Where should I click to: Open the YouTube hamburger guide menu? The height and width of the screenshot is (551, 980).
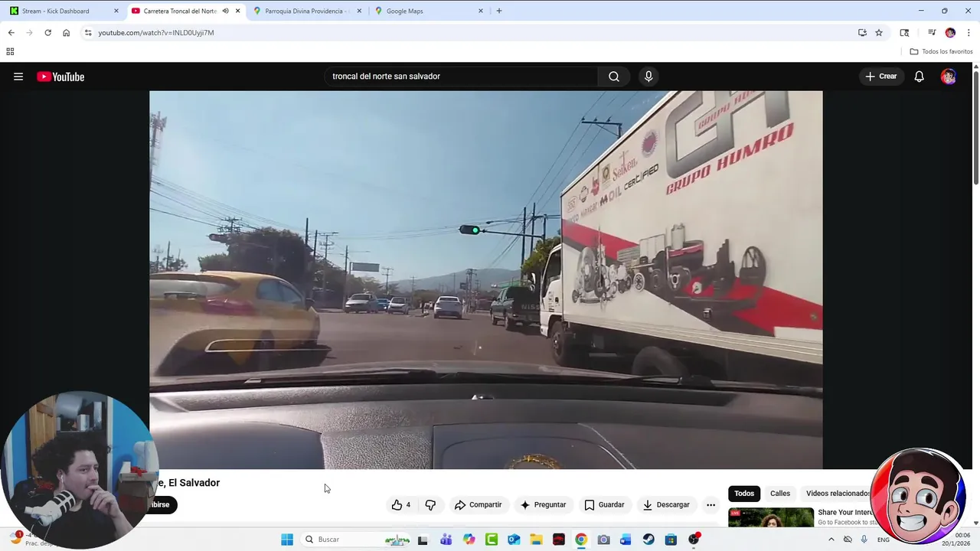click(x=18, y=77)
